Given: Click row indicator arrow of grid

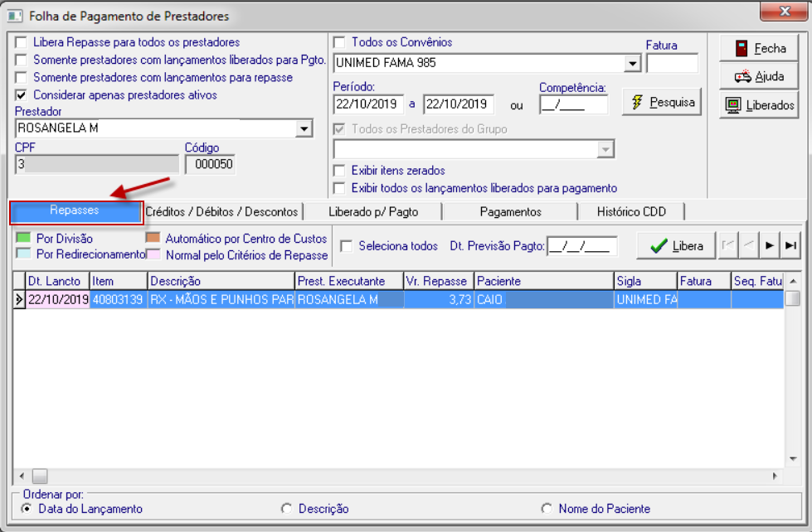Looking at the screenshot, I should [x=19, y=300].
